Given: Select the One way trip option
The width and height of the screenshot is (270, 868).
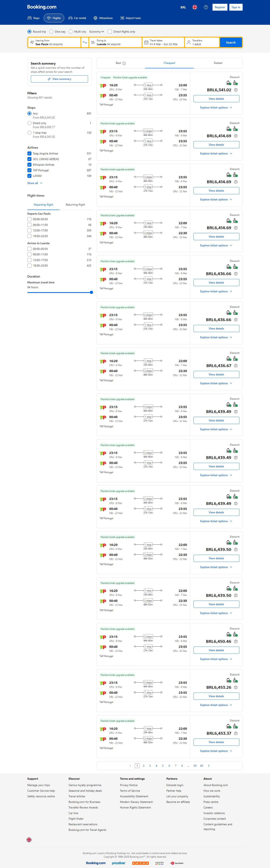Looking at the screenshot, I should (51, 32).
